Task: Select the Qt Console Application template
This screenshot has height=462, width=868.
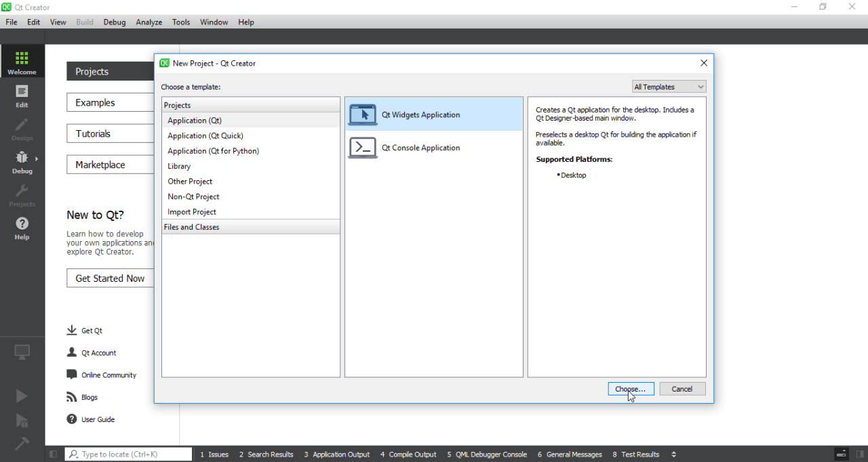Action: (x=420, y=147)
